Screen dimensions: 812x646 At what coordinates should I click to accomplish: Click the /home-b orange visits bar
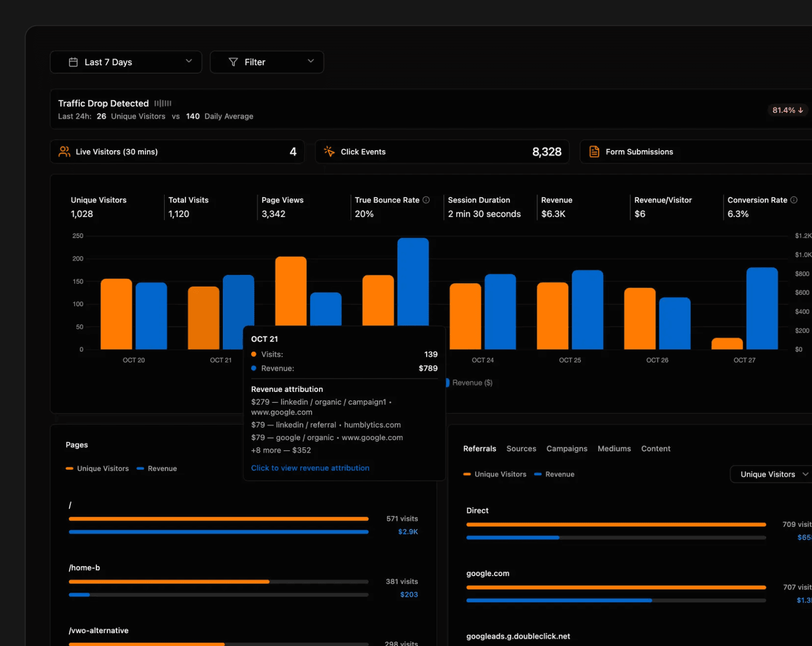click(169, 582)
